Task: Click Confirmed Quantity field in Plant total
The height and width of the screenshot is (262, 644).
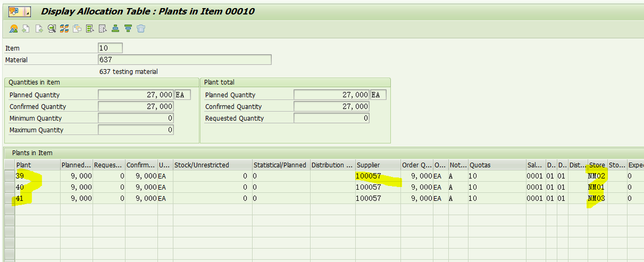Action: (x=332, y=107)
